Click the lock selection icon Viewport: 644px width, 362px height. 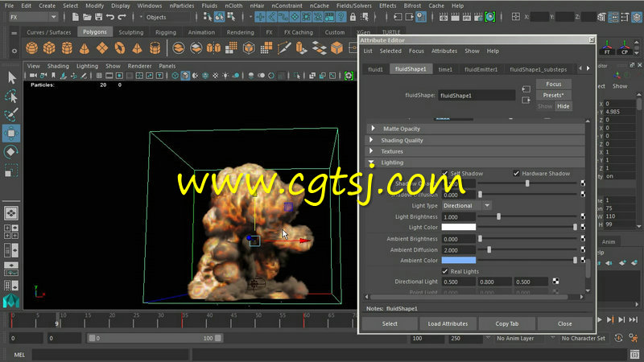pos(353,17)
